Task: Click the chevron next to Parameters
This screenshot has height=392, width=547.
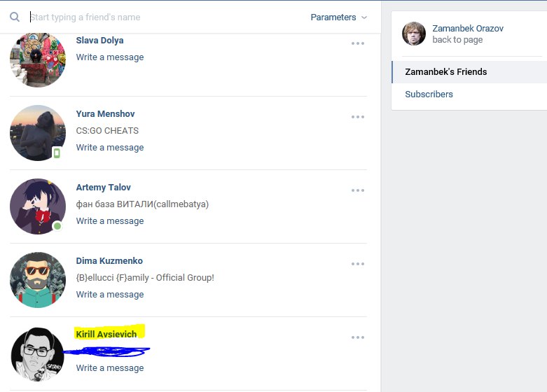Action: tap(364, 17)
